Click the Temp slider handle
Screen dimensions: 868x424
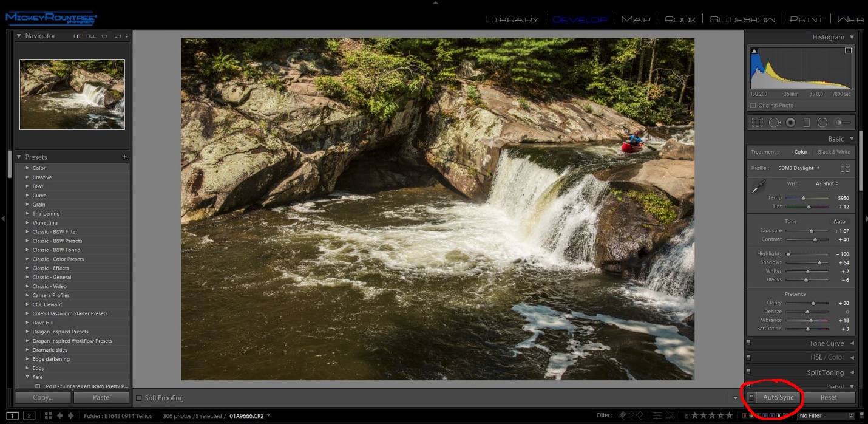point(803,198)
